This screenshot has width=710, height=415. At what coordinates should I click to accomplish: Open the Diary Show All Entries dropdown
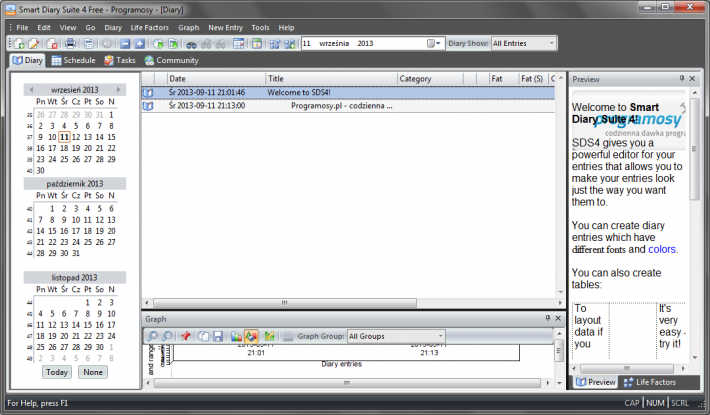552,43
